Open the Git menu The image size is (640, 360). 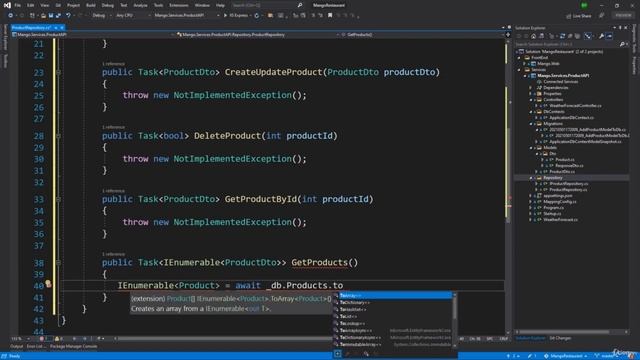58,5
